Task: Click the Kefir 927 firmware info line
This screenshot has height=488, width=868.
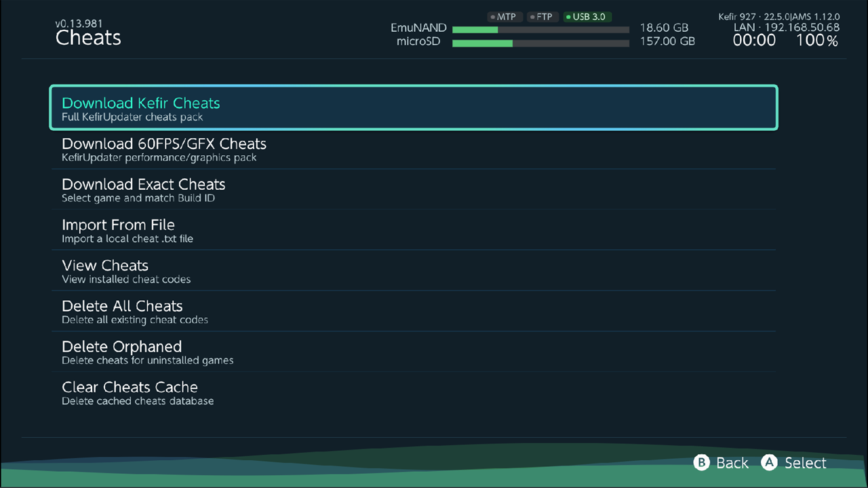Action: coord(779,16)
